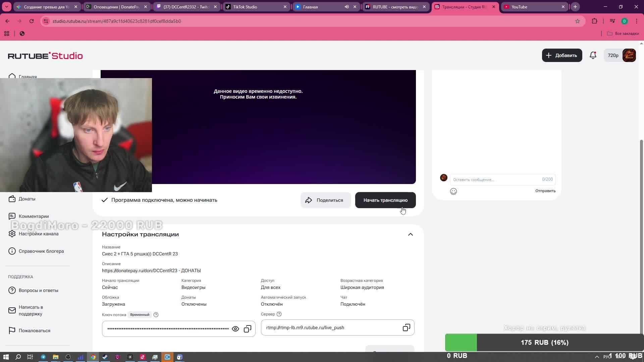Open emoji picker in chat

[x=453, y=191]
